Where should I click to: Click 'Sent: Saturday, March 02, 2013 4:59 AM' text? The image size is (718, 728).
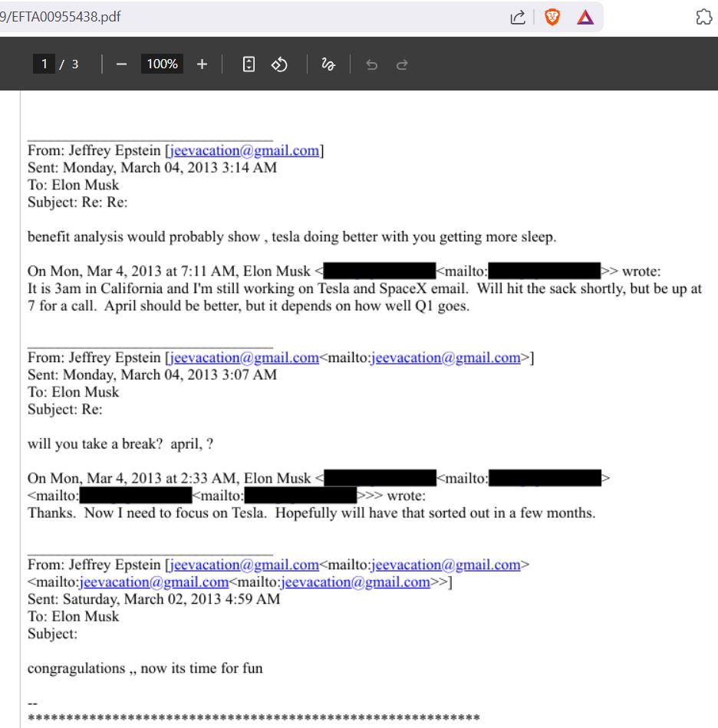pos(153,599)
